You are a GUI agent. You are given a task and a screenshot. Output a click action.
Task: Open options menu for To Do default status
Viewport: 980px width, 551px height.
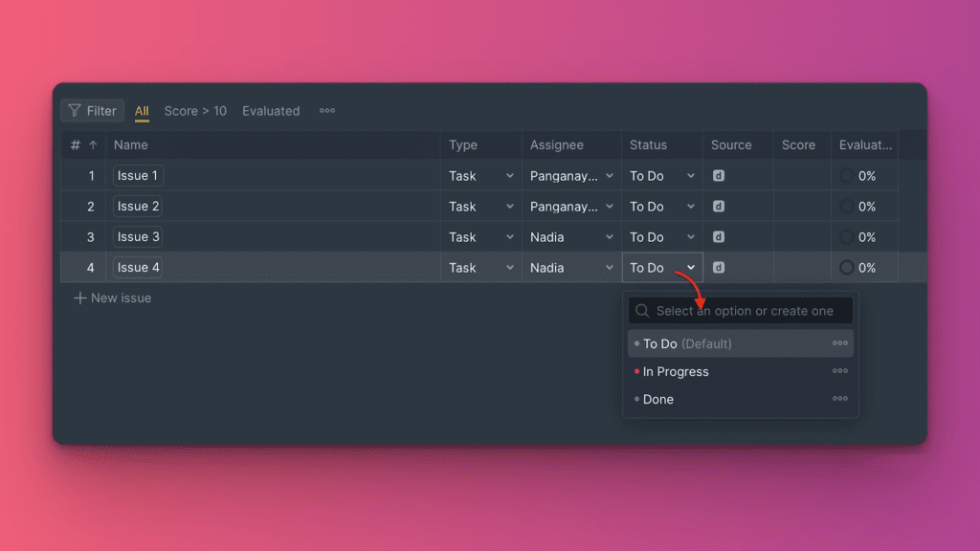point(839,343)
